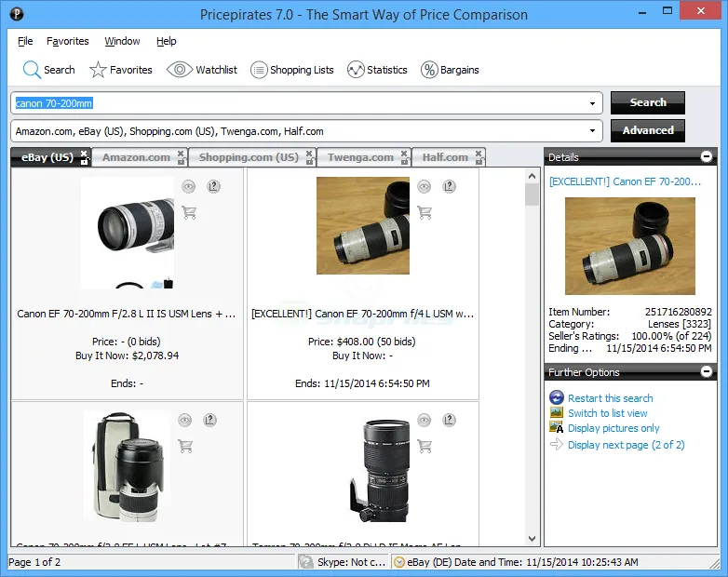
Task: Click the Details panel lens thumbnail
Action: coord(629,246)
